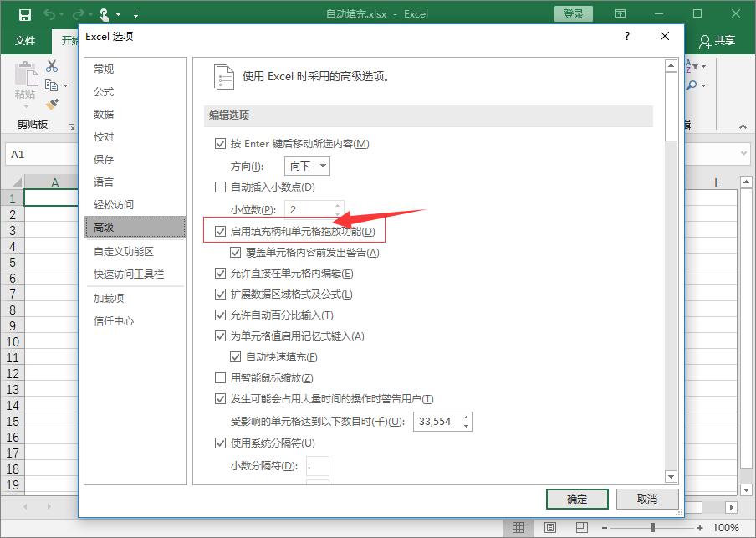Click the Save icon in the title bar
Image resolution: width=756 pixels, height=538 pixels.
(x=24, y=14)
